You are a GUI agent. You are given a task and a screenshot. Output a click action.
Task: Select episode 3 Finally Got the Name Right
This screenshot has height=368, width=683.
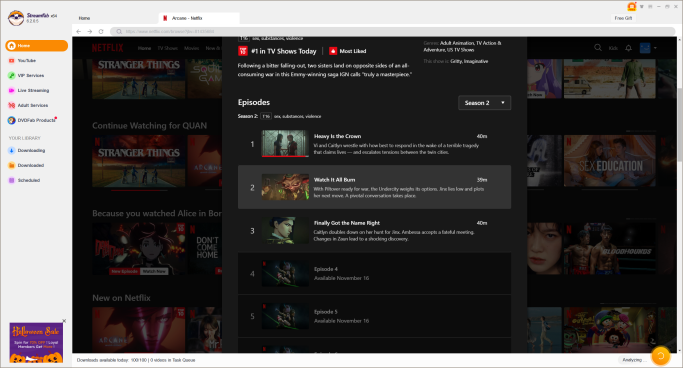(374, 231)
